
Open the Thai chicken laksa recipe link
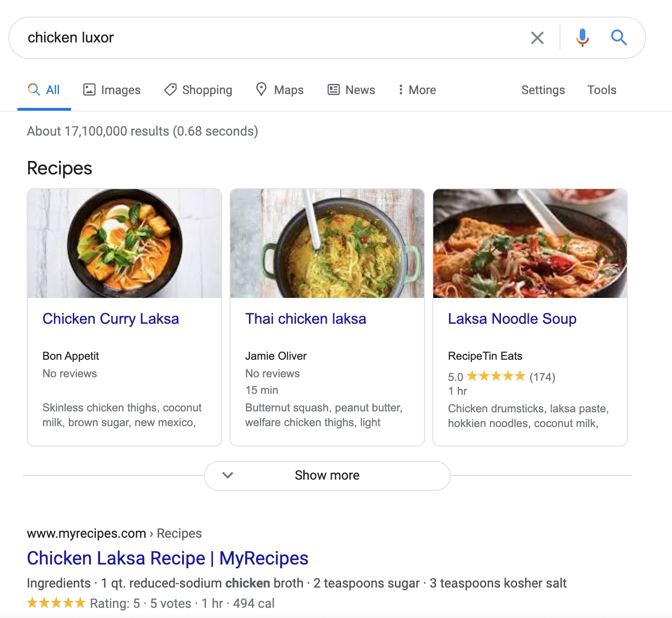pyautogui.click(x=306, y=319)
